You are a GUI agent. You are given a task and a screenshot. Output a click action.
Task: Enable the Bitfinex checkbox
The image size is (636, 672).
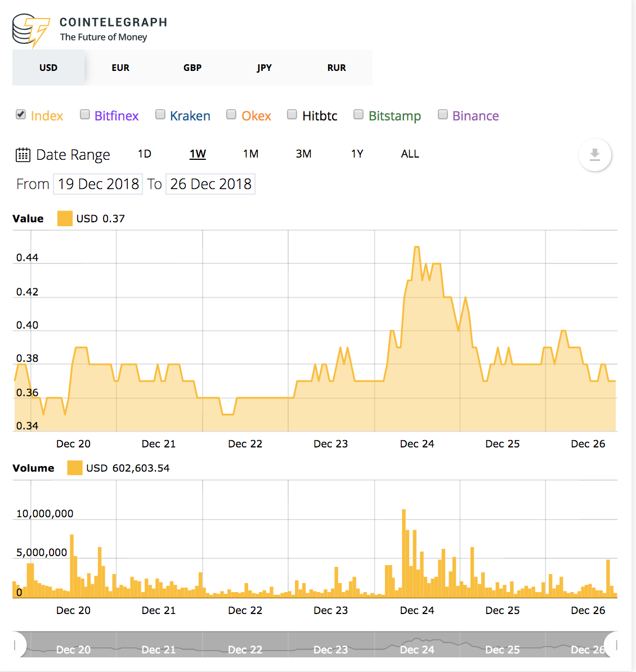tap(85, 114)
